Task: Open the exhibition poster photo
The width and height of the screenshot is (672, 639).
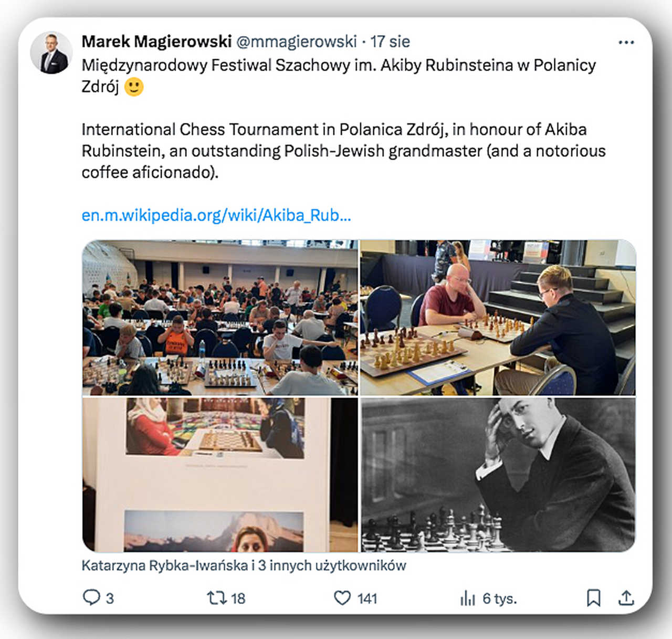Action: pos(220,475)
